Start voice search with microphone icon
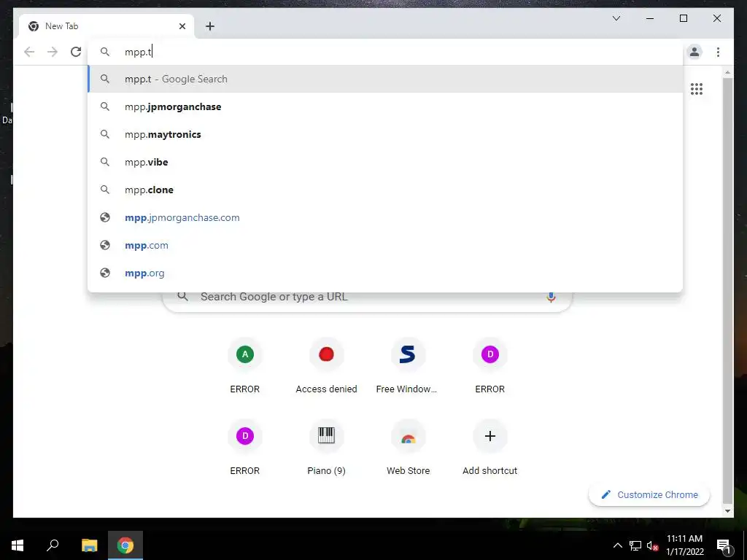The width and height of the screenshot is (747, 560). point(551,297)
